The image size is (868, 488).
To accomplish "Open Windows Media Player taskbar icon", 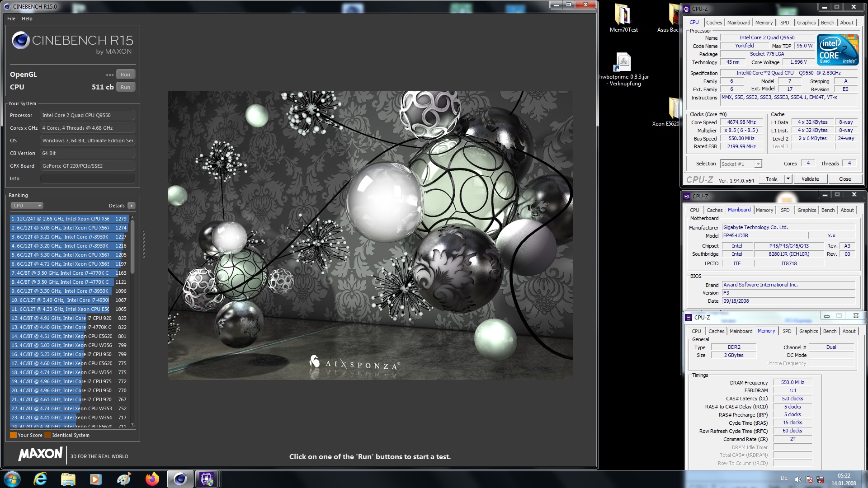I will pos(96,479).
